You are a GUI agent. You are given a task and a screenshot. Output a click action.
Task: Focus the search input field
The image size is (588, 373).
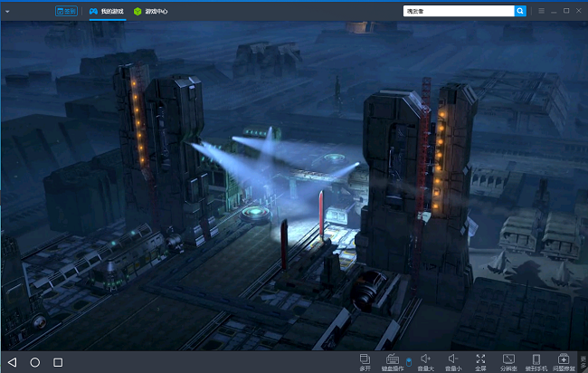[459, 11]
